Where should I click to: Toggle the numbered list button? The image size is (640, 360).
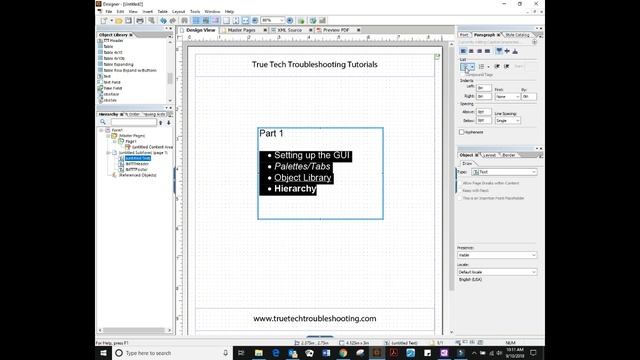[x=482, y=67]
